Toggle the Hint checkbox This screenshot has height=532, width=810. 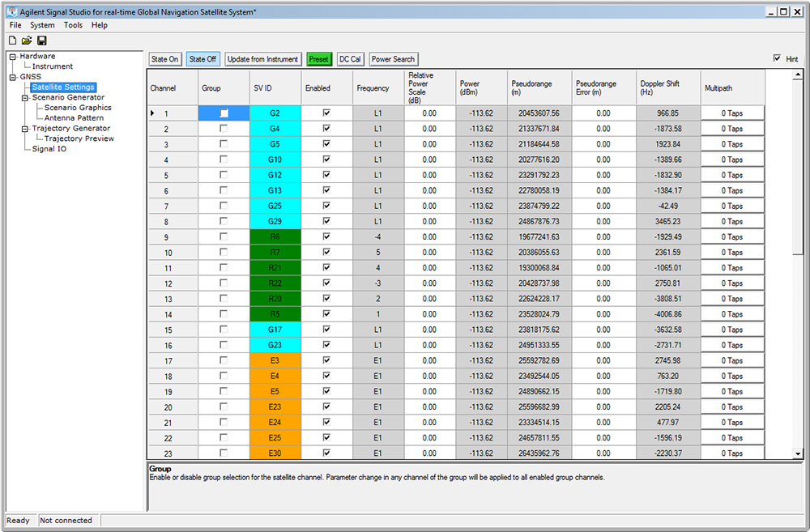[778, 59]
